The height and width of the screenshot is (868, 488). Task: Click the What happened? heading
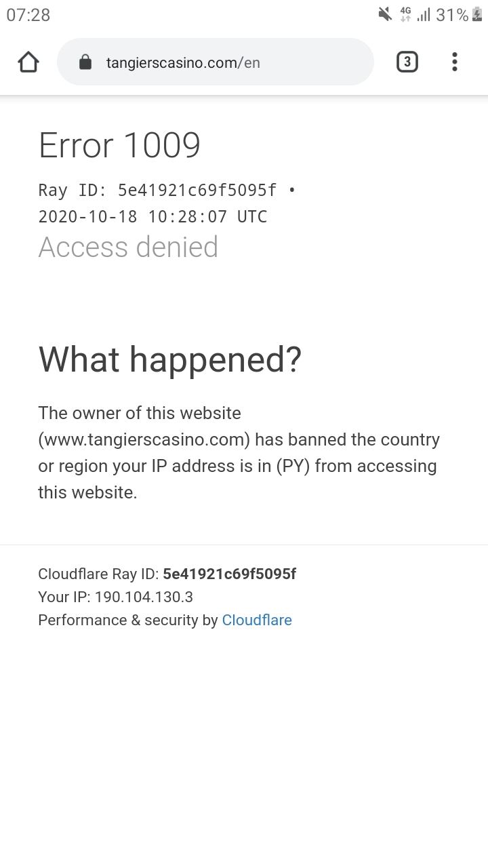click(169, 359)
